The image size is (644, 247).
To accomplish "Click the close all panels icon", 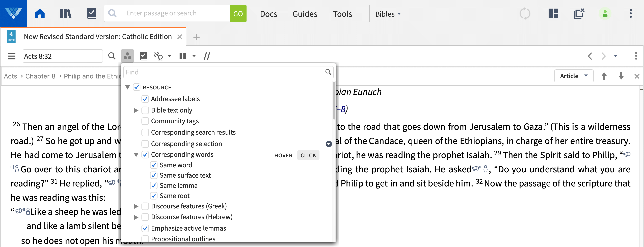I will 579,14.
